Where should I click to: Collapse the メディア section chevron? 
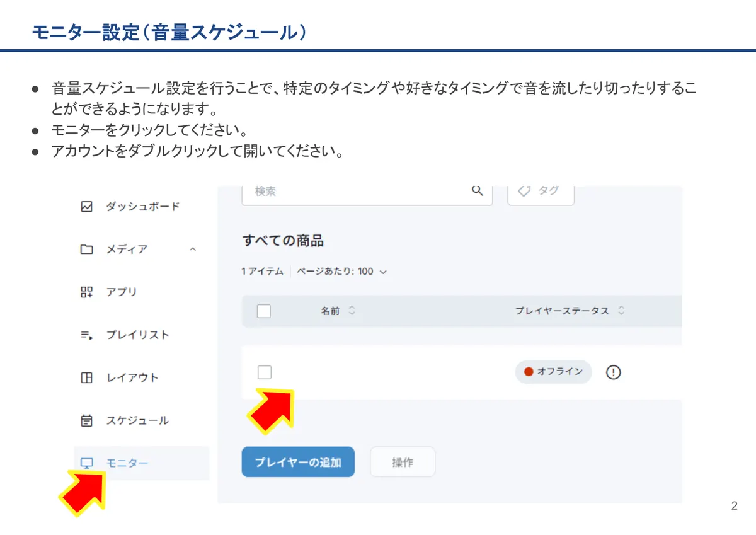point(193,250)
